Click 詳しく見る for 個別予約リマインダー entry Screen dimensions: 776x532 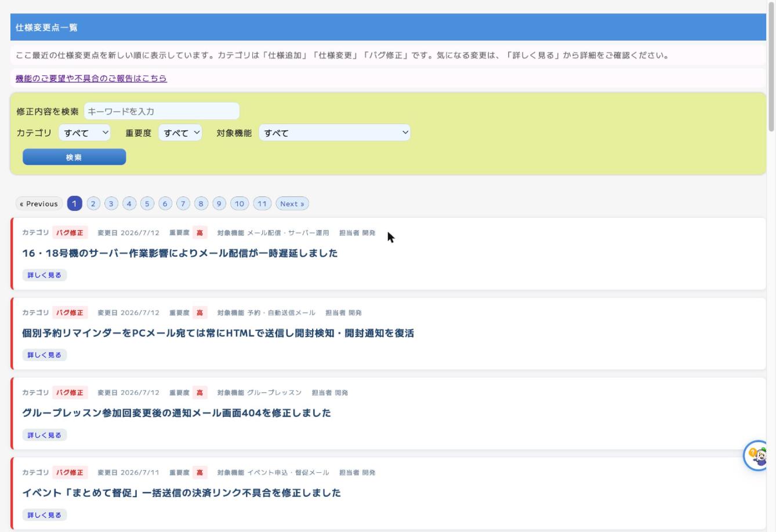tap(45, 355)
